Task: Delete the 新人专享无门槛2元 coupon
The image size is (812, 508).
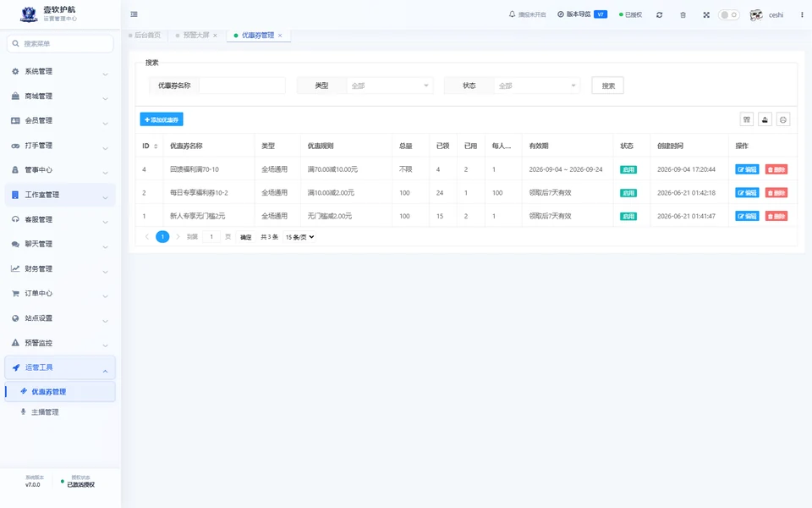Action: 776,216
